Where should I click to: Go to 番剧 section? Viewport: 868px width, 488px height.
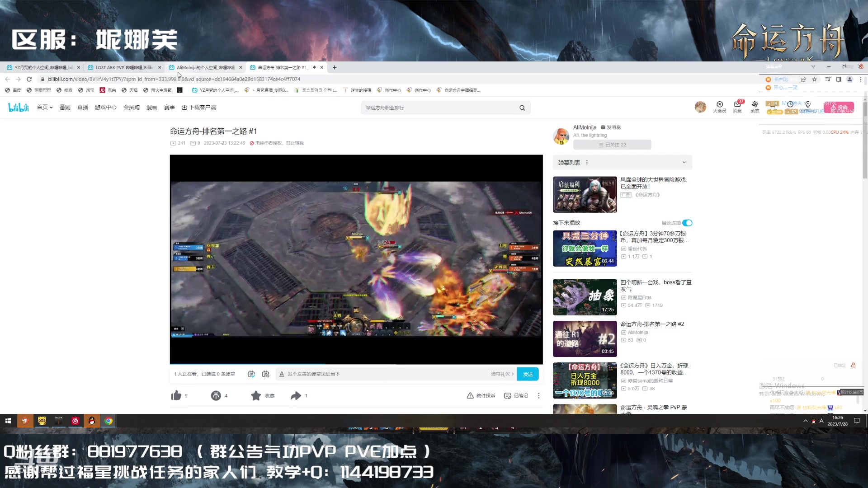[65, 107]
